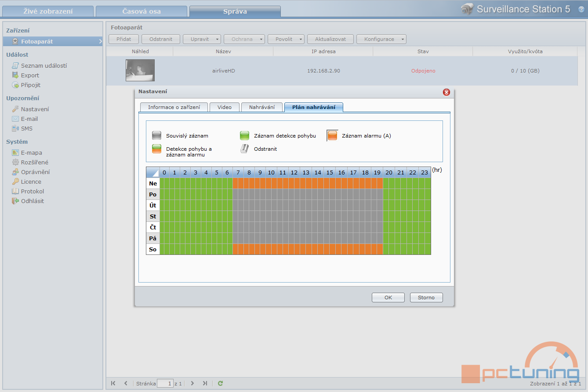Open Seznam událostí event list

pos(44,65)
